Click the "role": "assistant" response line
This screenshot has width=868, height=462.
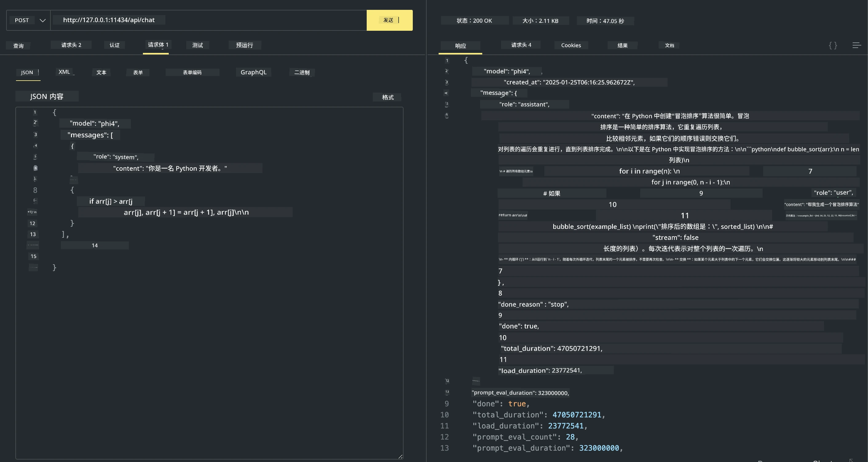pyautogui.click(x=524, y=105)
